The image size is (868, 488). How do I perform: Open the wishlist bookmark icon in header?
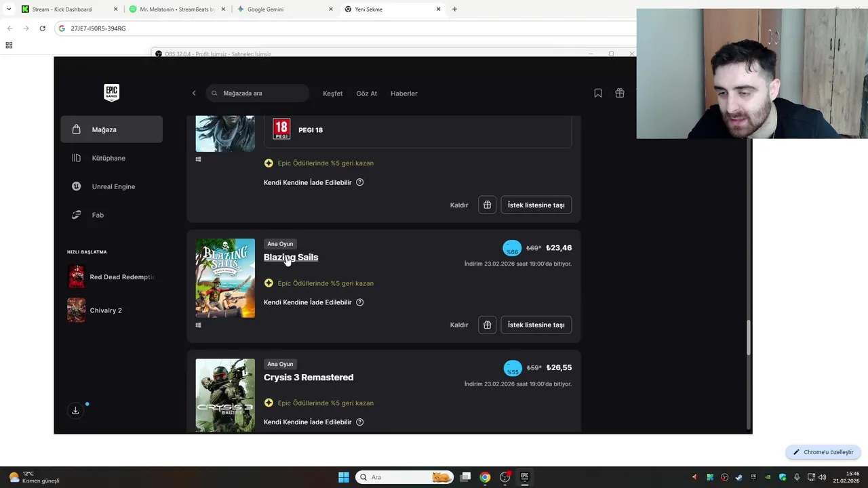pyautogui.click(x=598, y=94)
